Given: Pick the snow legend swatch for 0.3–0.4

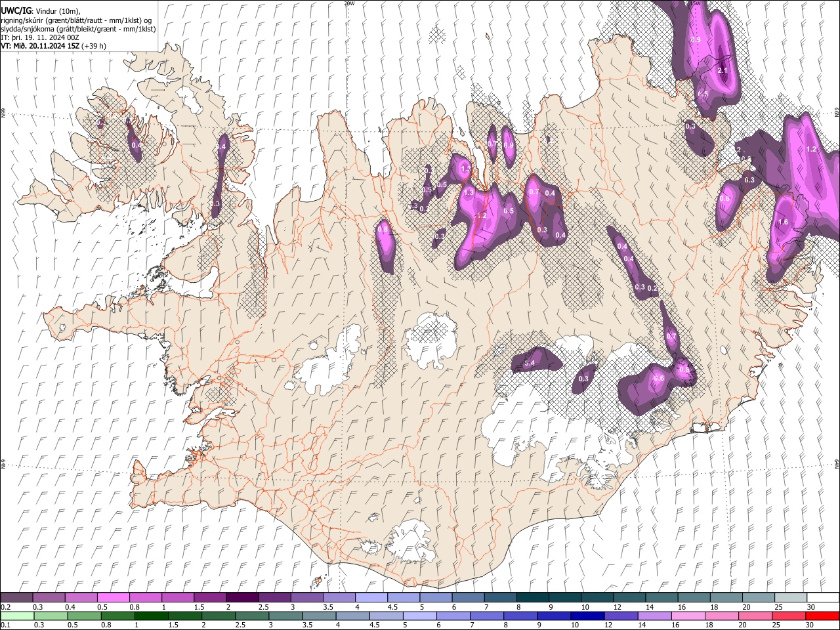Looking at the screenshot, I should [x=49, y=598].
